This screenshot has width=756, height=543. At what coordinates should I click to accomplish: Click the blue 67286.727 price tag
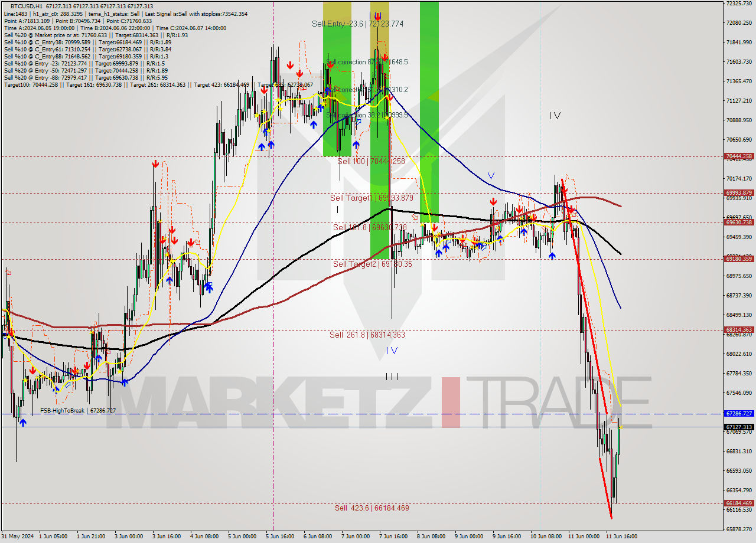[x=738, y=414]
